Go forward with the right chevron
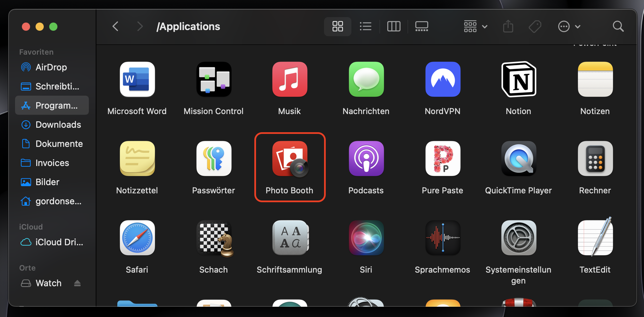The height and width of the screenshot is (317, 644). coord(139,26)
